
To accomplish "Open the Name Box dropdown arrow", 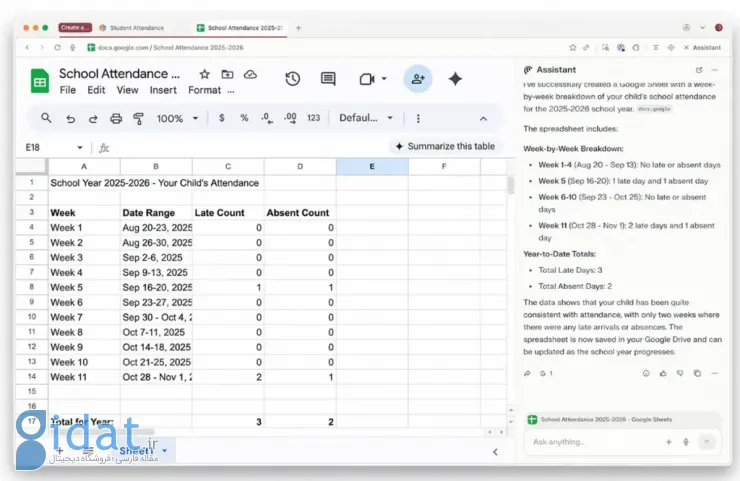I will [79, 147].
